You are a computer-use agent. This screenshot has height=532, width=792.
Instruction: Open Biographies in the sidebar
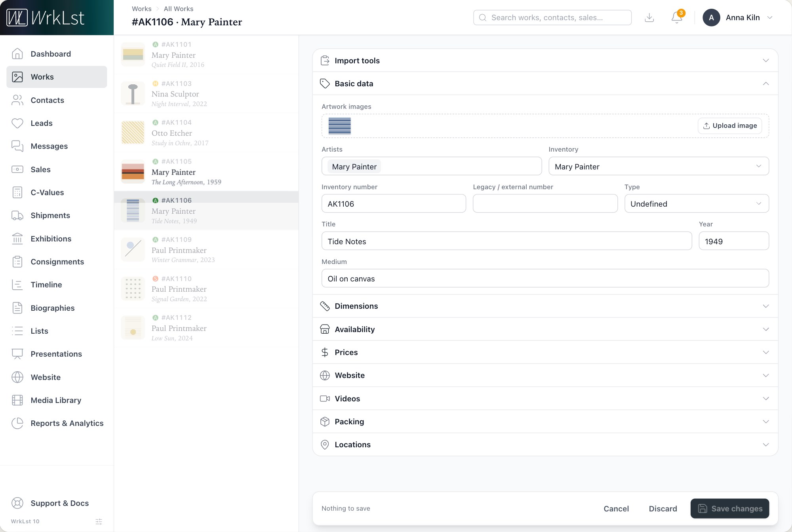[x=57, y=308]
